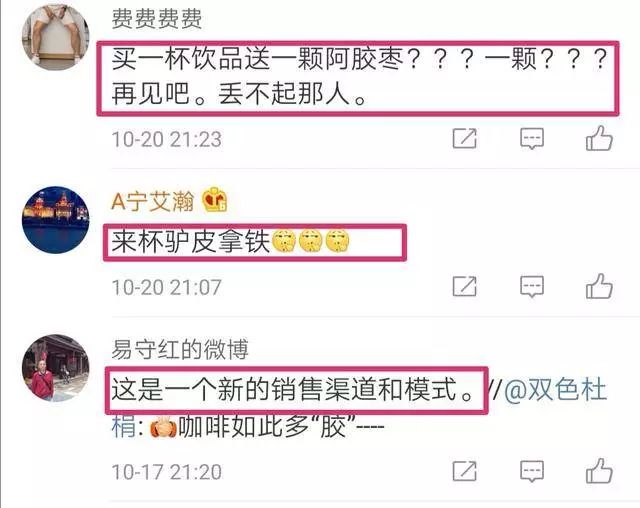The image size is (640, 508).
Task: Open the gold crown member badge of A宁艾瀚
Action: [215, 200]
